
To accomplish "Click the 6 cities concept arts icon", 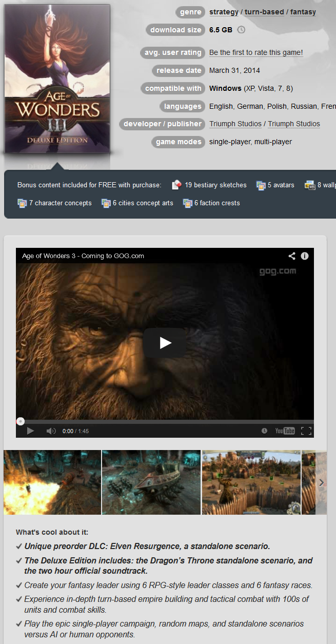I will (106, 203).
